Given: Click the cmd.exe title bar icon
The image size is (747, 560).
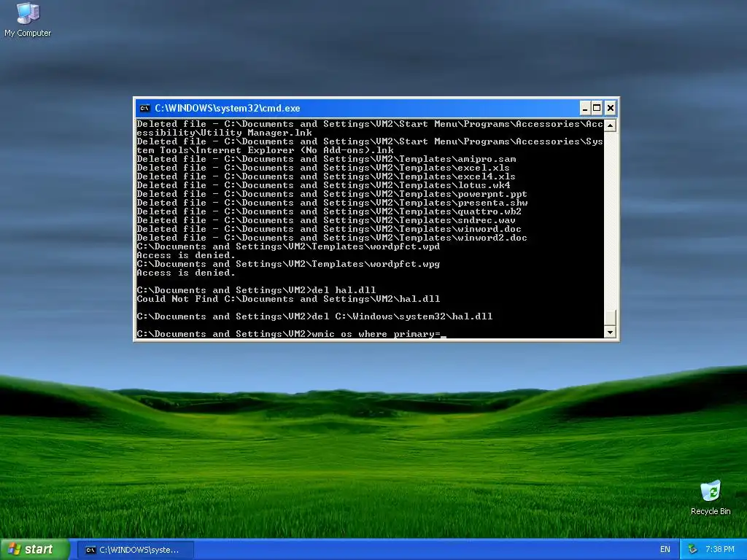Looking at the screenshot, I should 144,108.
